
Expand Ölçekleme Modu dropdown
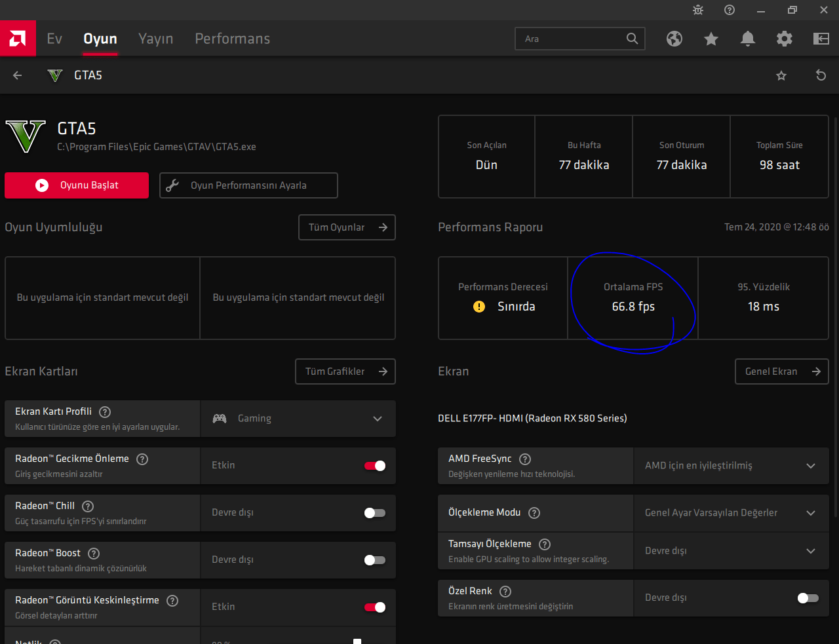click(811, 513)
